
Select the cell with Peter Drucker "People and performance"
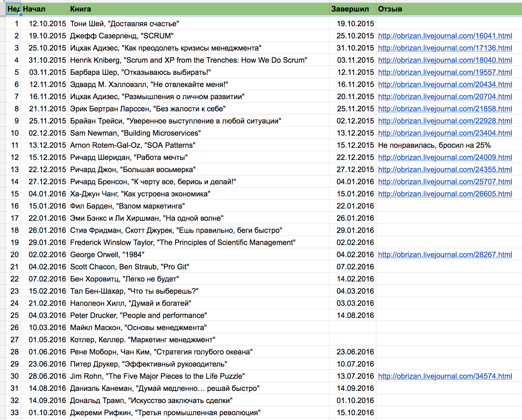tap(199, 315)
